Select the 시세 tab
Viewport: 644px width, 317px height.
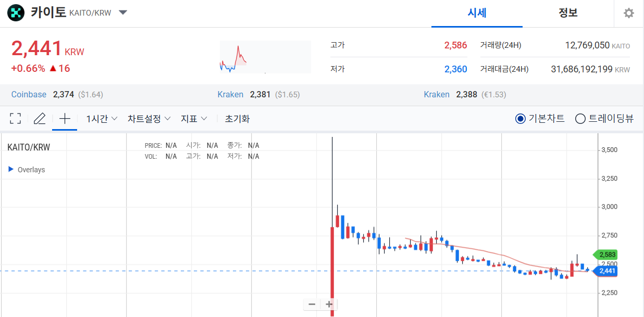(477, 13)
